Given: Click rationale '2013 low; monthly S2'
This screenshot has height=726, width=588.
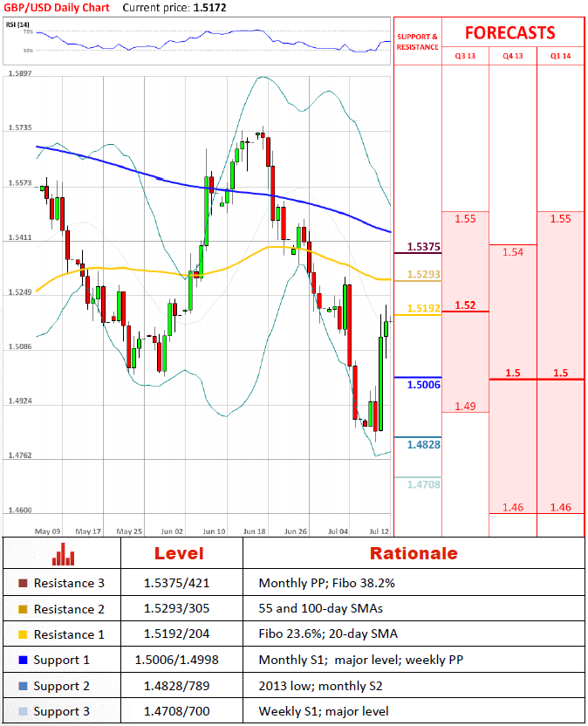Looking at the screenshot, I should click(x=320, y=686).
